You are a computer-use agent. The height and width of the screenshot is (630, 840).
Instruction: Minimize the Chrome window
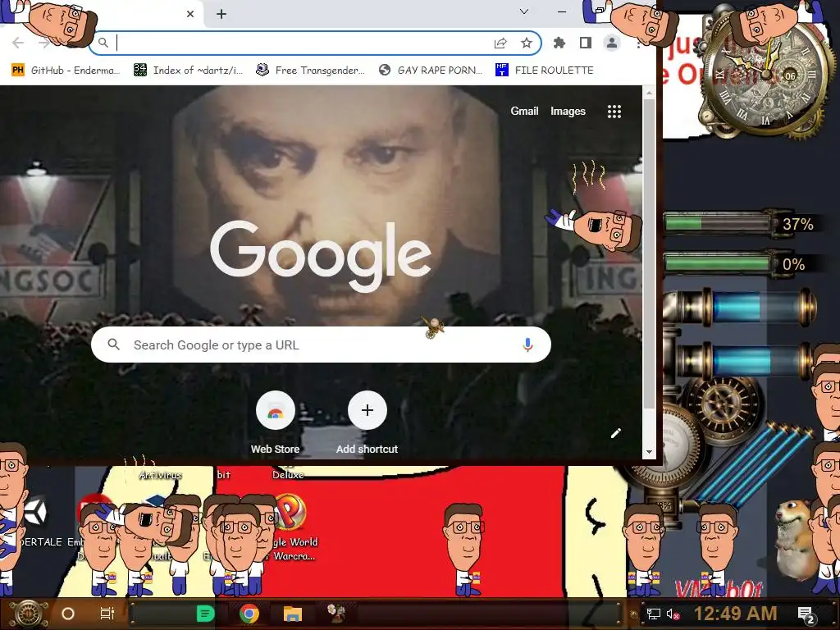coord(562,11)
